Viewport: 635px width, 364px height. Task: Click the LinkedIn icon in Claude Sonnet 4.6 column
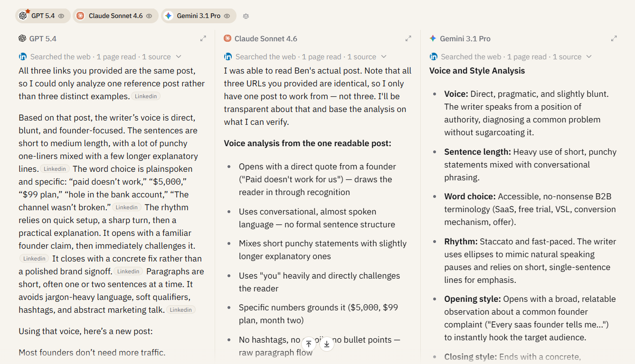coord(228,56)
